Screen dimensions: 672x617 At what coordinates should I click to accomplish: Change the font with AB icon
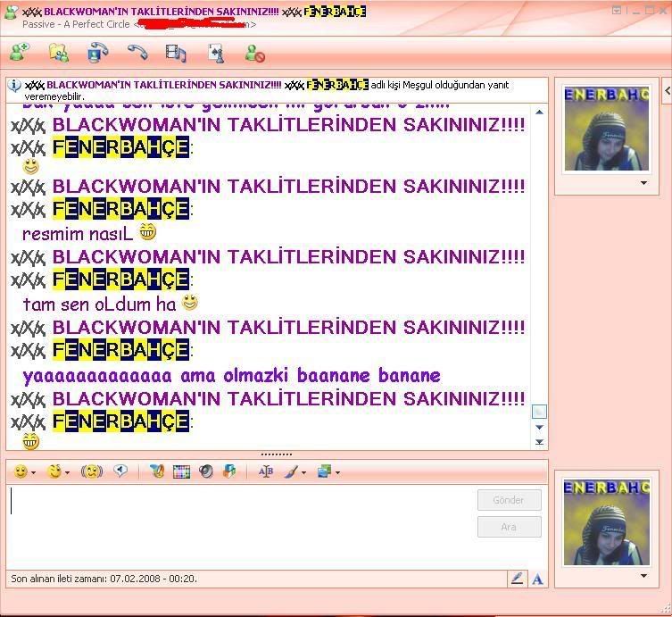266,471
